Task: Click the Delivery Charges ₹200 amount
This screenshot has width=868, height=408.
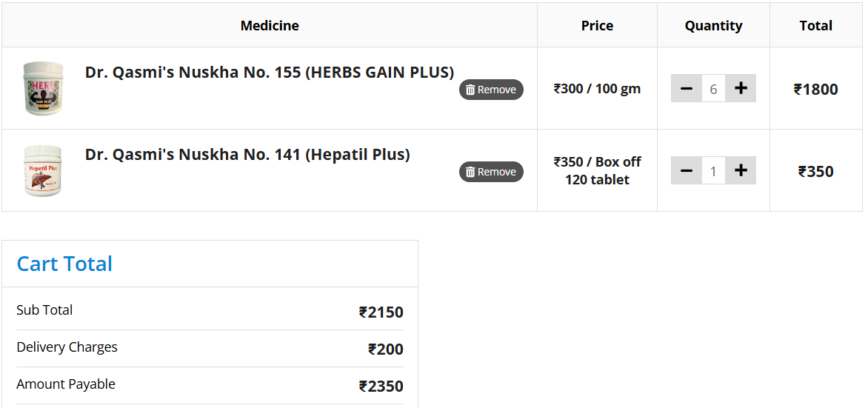Action: (x=385, y=350)
